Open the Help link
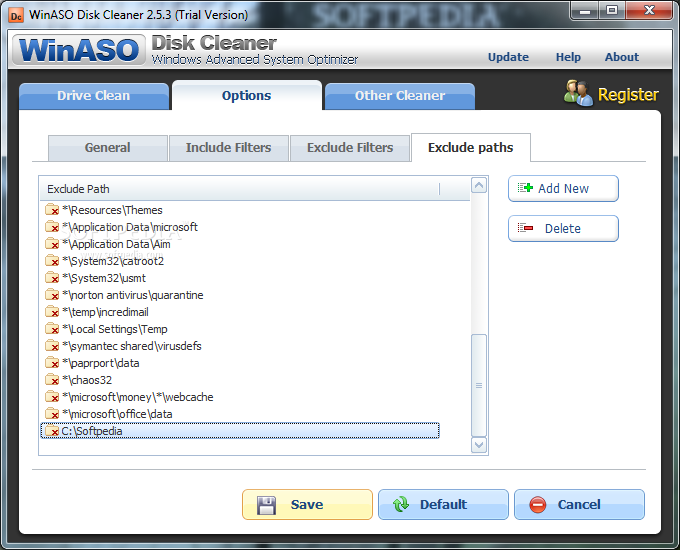 [568, 57]
